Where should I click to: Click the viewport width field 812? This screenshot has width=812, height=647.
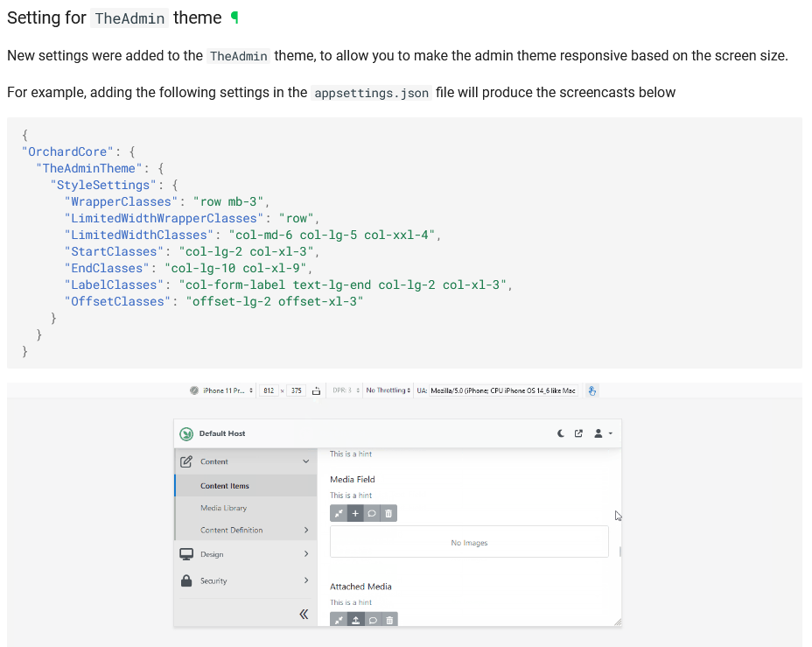point(269,390)
